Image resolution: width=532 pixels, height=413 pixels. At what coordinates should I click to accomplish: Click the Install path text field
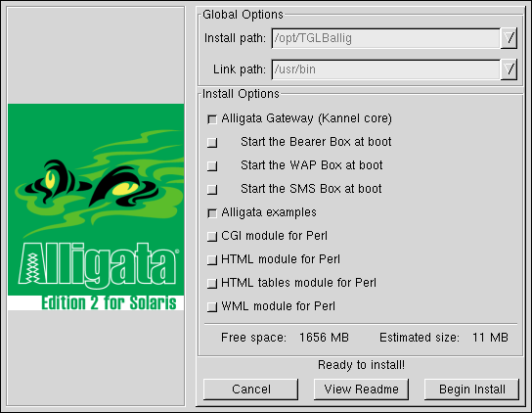[x=386, y=38]
